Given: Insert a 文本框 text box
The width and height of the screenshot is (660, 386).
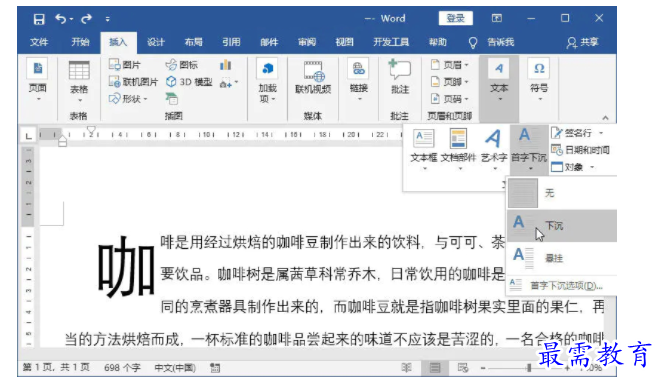Looking at the screenshot, I should click(424, 149).
